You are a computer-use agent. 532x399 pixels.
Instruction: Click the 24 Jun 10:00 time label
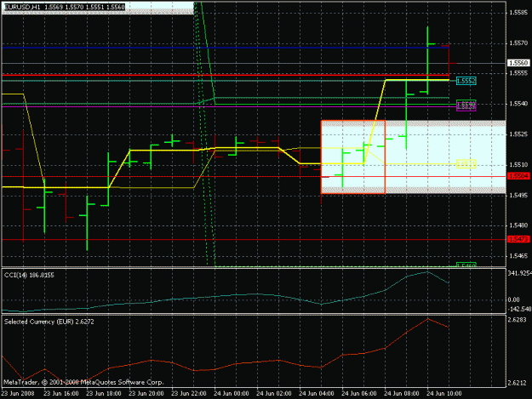click(x=444, y=394)
